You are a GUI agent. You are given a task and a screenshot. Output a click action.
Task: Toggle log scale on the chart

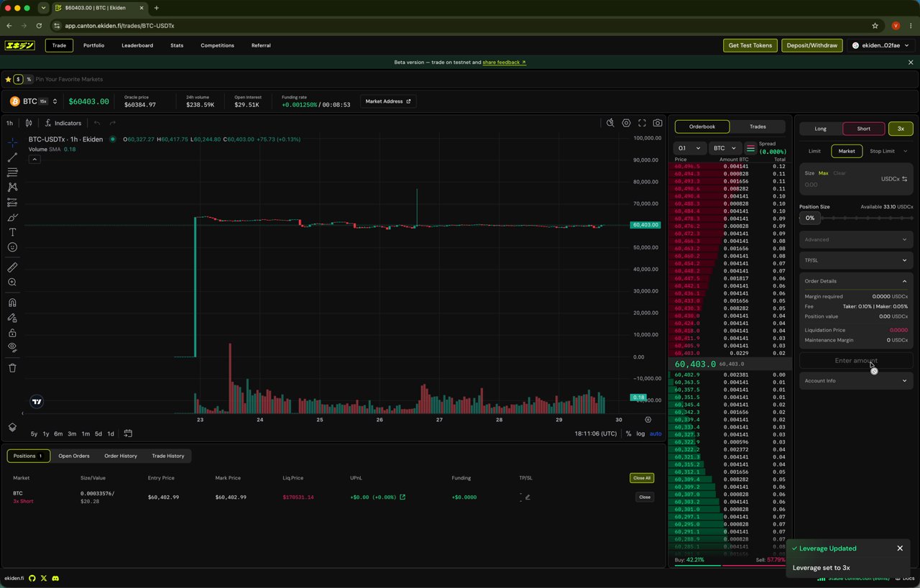[x=640, y=433]
